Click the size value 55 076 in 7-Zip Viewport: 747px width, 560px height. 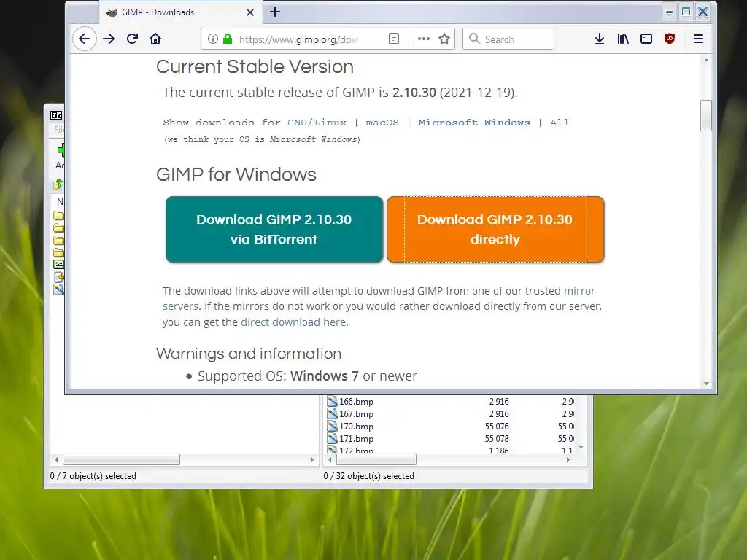tap(497, 426)
